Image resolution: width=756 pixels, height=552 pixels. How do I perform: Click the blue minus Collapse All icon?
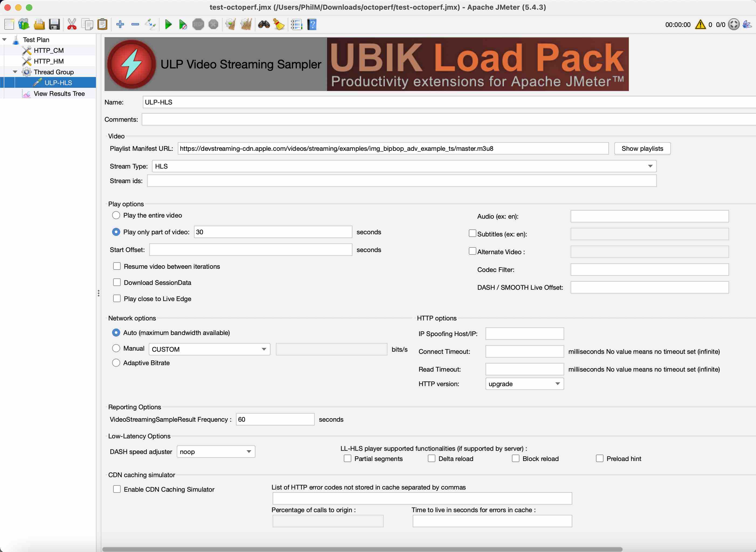[135, 25]
